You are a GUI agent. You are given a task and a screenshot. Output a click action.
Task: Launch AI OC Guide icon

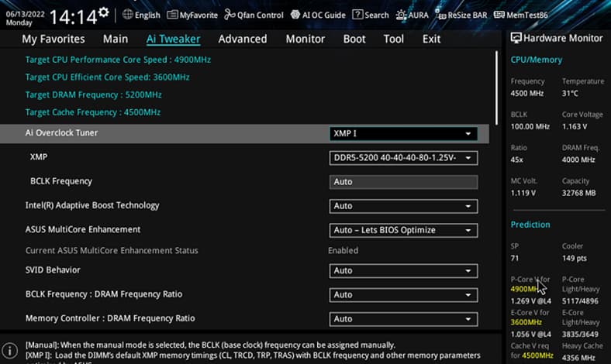pos(295,15)
